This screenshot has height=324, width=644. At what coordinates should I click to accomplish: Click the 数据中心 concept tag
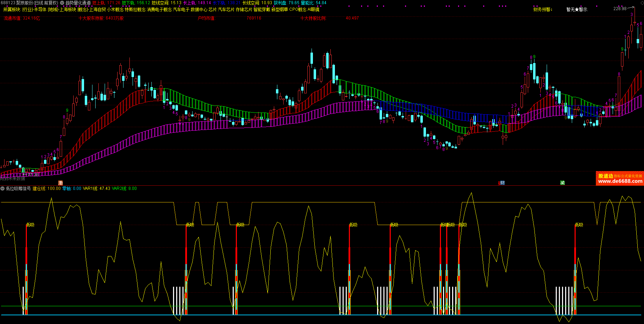[x=199, y=9]
